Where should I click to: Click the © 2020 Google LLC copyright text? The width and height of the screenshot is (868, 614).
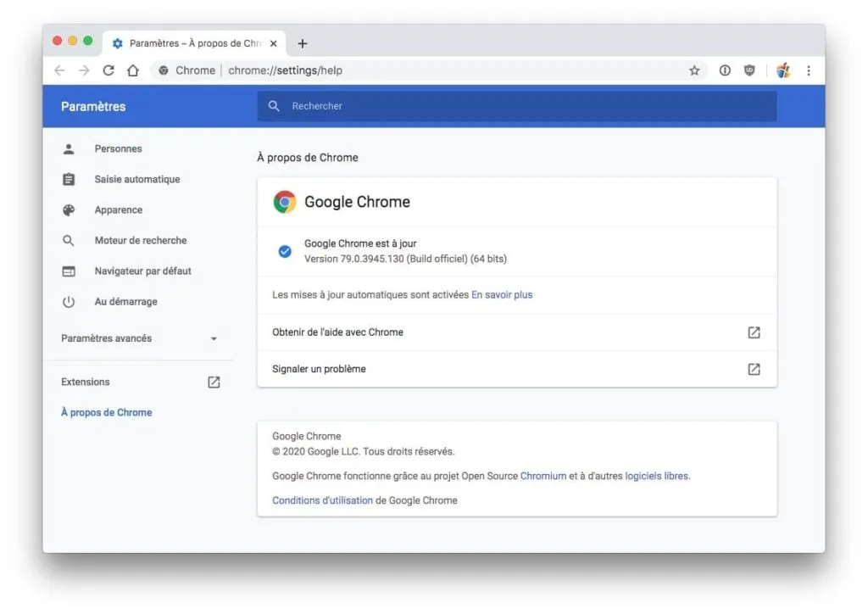pyautogui.click(x=363, y=451)
